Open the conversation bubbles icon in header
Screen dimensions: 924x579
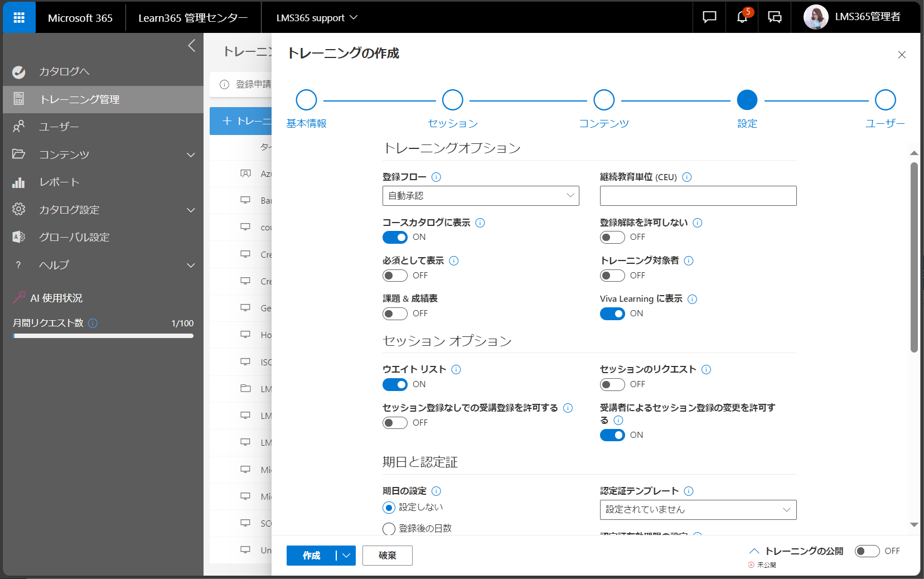(775, 17)
